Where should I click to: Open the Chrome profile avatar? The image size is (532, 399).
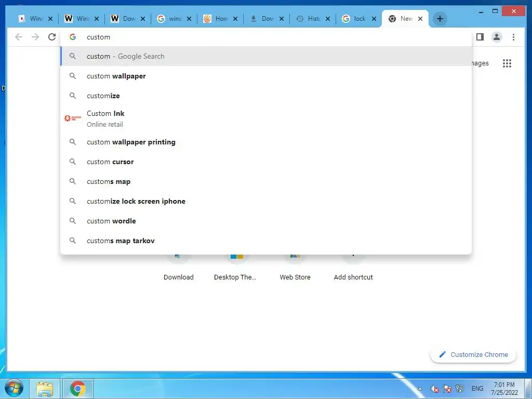[496, 37]
